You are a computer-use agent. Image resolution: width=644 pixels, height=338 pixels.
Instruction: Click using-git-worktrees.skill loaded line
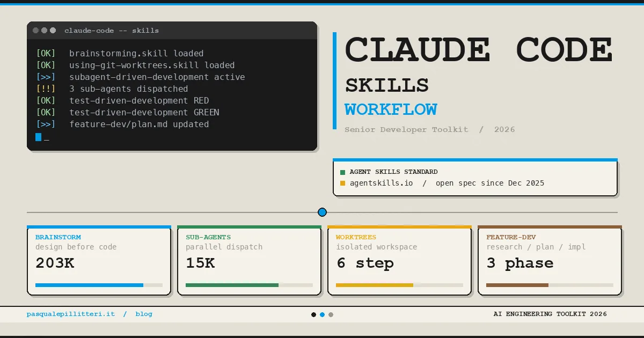[x=152, y=65]
